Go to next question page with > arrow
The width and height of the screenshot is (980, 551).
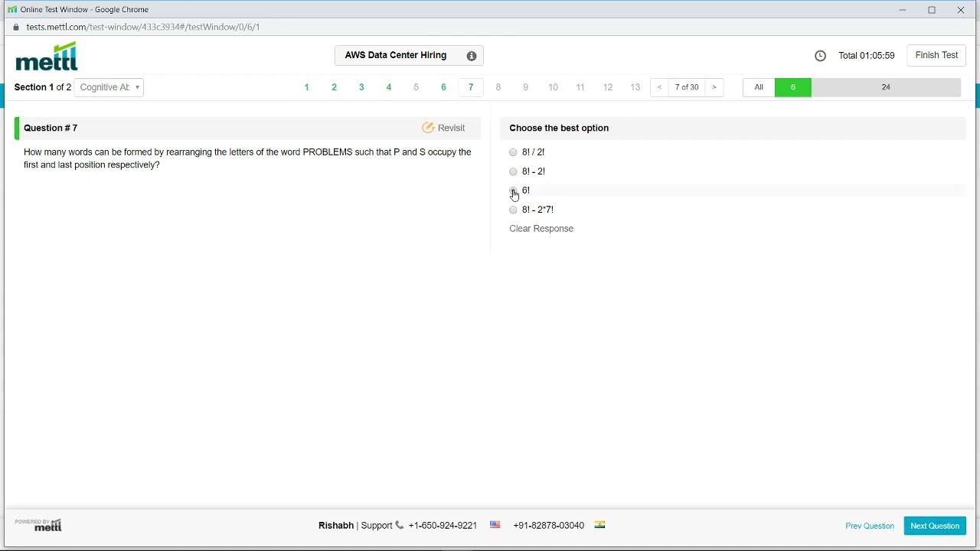(x=715, y=87)
